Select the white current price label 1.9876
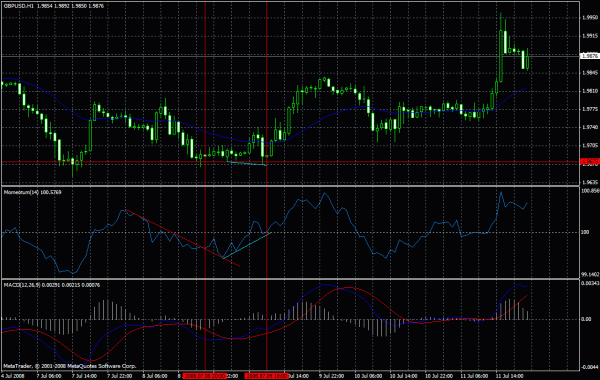 (x=589, y=56)
